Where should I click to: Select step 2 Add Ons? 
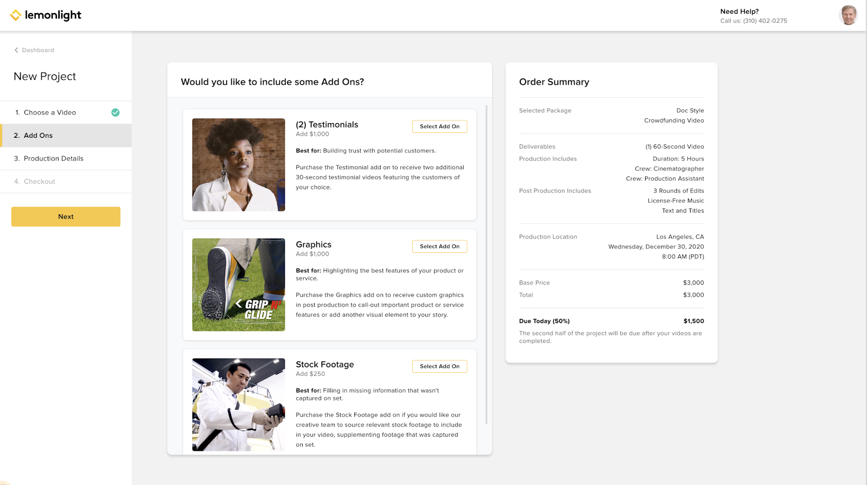[66, 136]
